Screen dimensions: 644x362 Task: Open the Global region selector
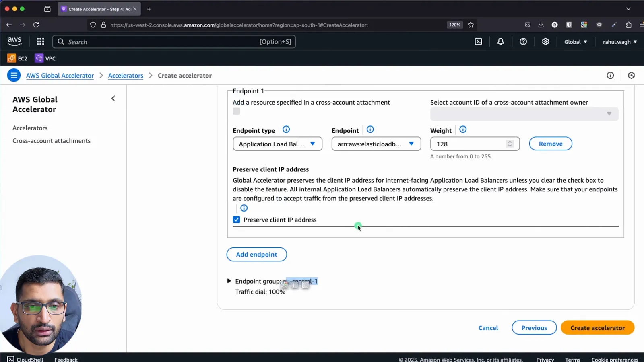coord(576,42)
